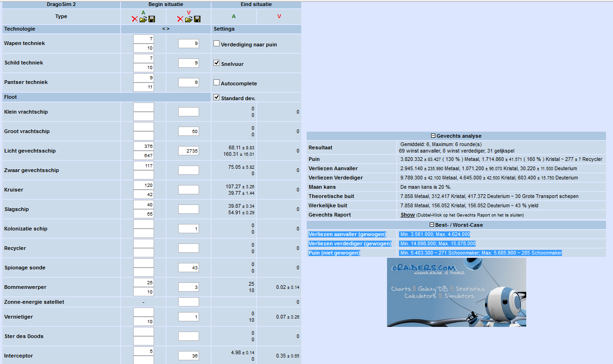The height and width of the screenshot is (364, 613).
Task: Focus attacker Kruiser field containing 120
Action: pyautogui.click(x=143, y=185)
